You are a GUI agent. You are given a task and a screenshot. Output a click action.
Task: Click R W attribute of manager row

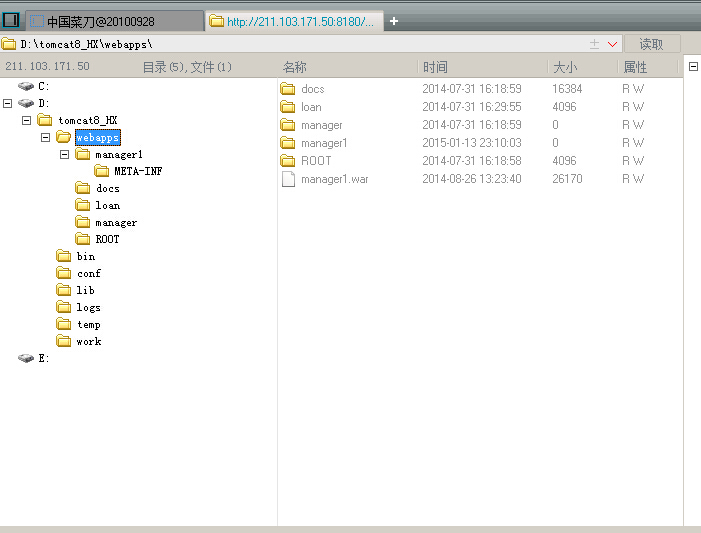(633, 125)
